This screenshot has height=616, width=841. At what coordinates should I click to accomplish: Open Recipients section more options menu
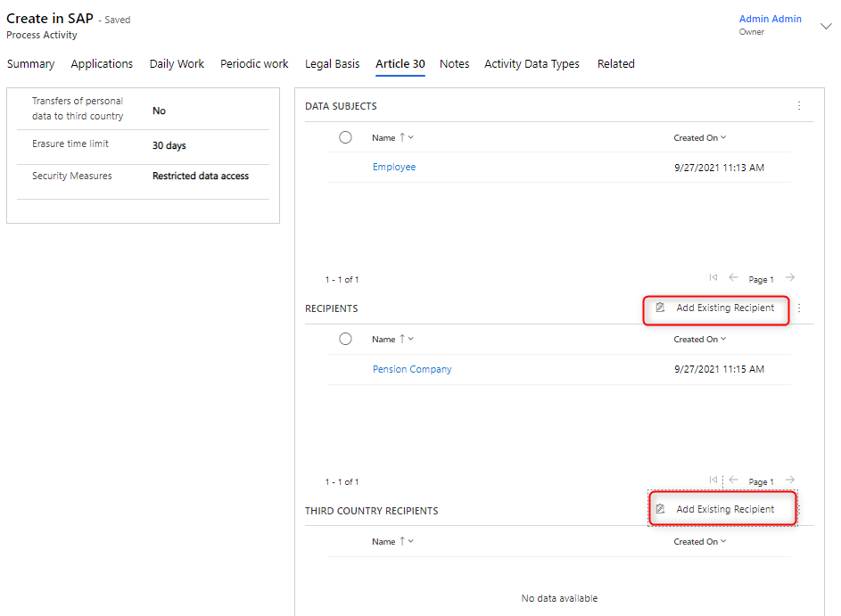(799, 308)
